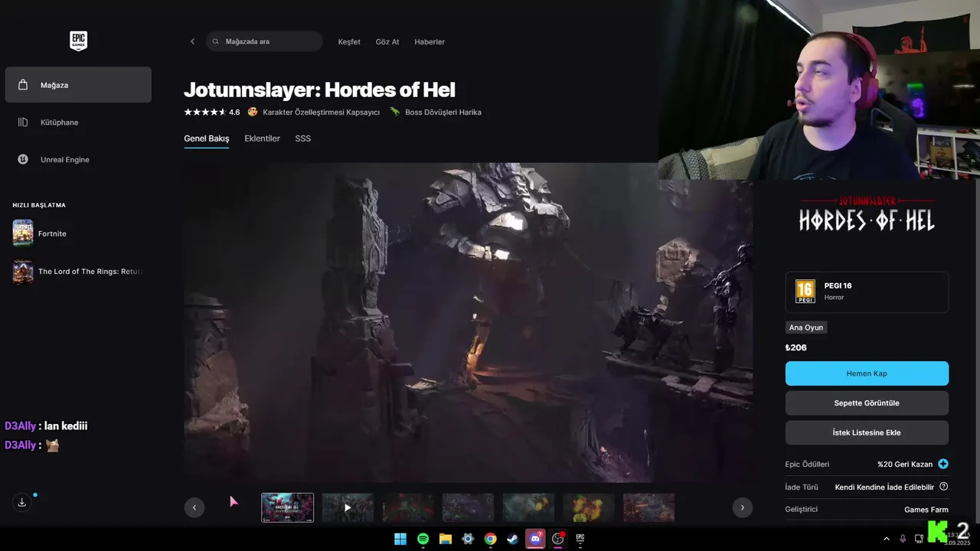The height and width of the screenshot is (551, 980).
Task: Expand the system tray hidden icons chevron
Action: (x=887, y=539)
